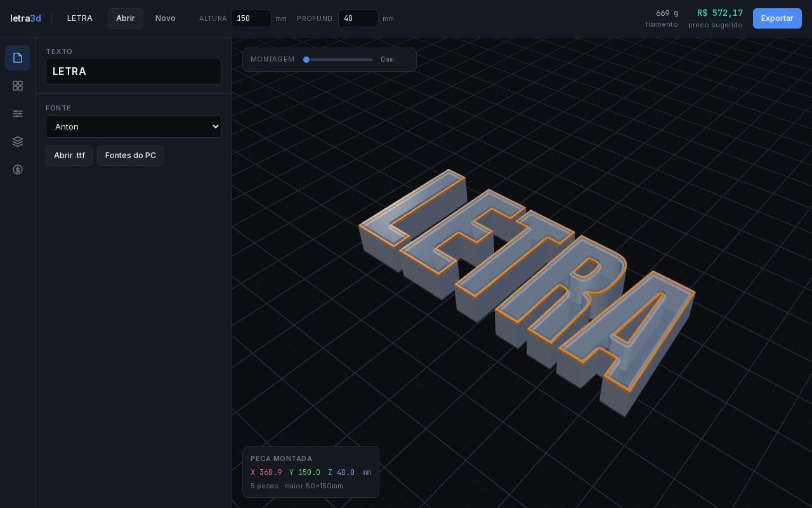Open the sliders settings sidebar icon

18,114
